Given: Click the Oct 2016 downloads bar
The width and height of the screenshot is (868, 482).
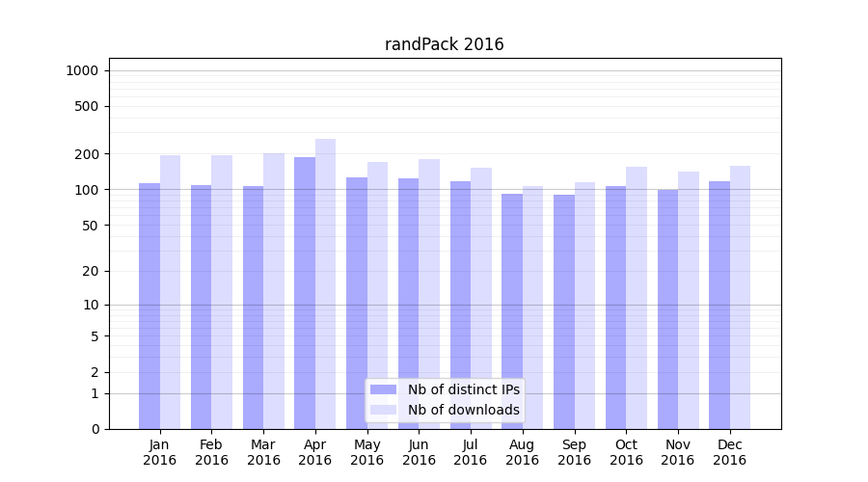Looking at the screenshot, I should pyautogui.click(x=637, y=298).
